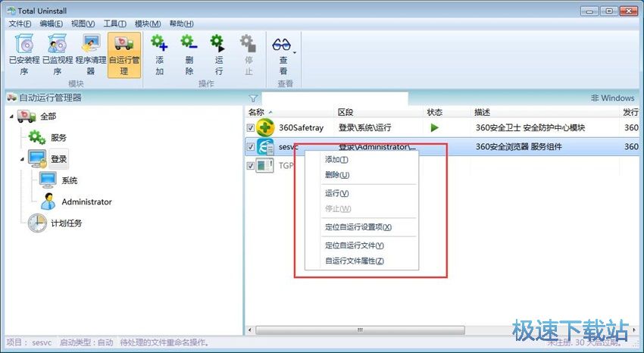
Task: Uncheck the 360Safetray checkbox
Action: [x=251, y=128]
